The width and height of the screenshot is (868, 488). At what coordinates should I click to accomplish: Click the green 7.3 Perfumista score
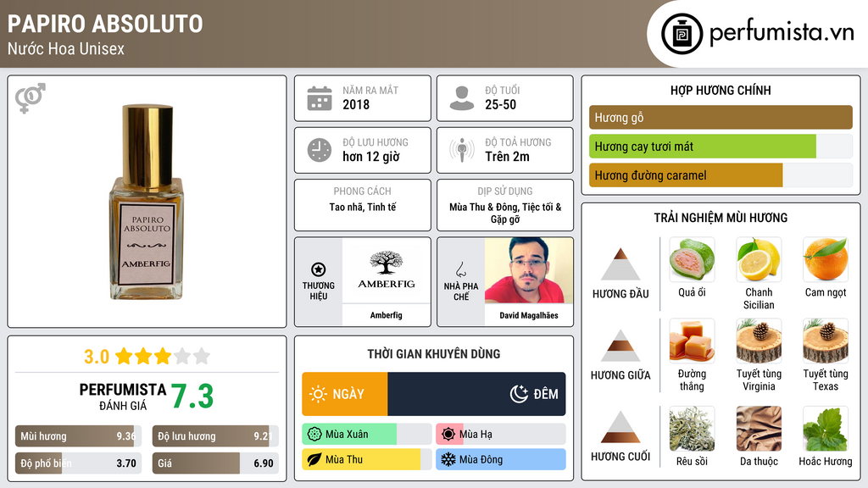192,396
